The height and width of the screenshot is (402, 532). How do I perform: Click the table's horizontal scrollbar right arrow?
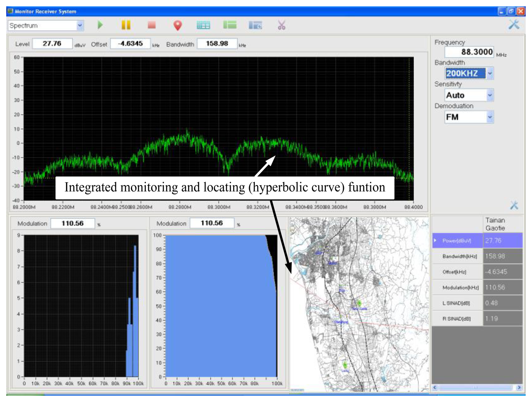pos(519,388)
